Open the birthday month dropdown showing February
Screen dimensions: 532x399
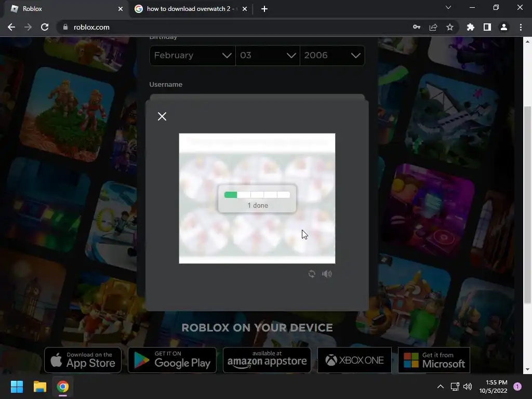point(192,55)
